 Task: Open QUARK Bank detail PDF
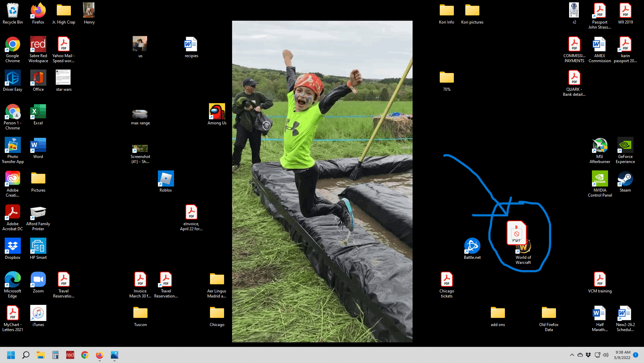coord(574,83)
